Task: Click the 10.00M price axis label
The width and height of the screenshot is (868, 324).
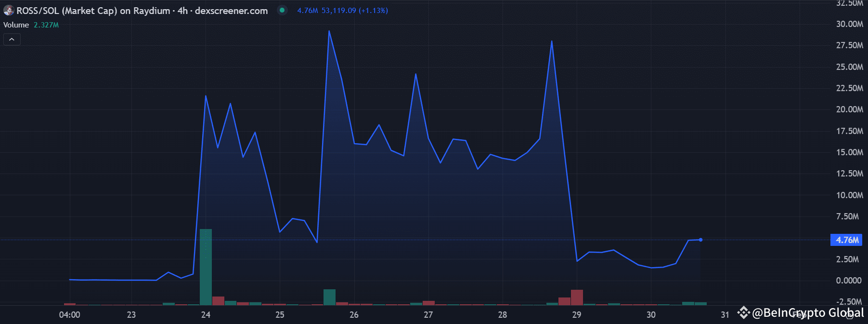Action: tap(850, 195)
